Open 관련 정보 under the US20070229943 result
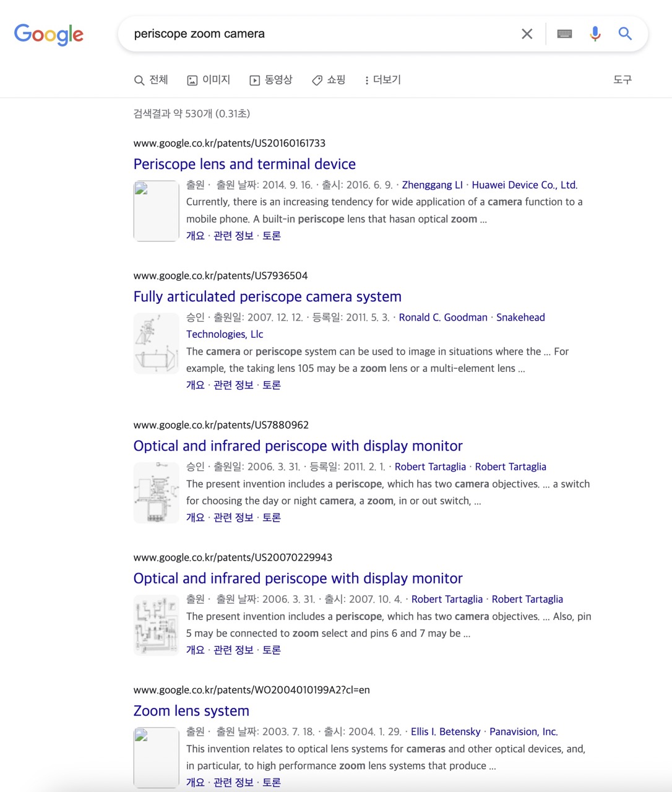The height and width of the screenshot is (792, 672). coord(233,650)
